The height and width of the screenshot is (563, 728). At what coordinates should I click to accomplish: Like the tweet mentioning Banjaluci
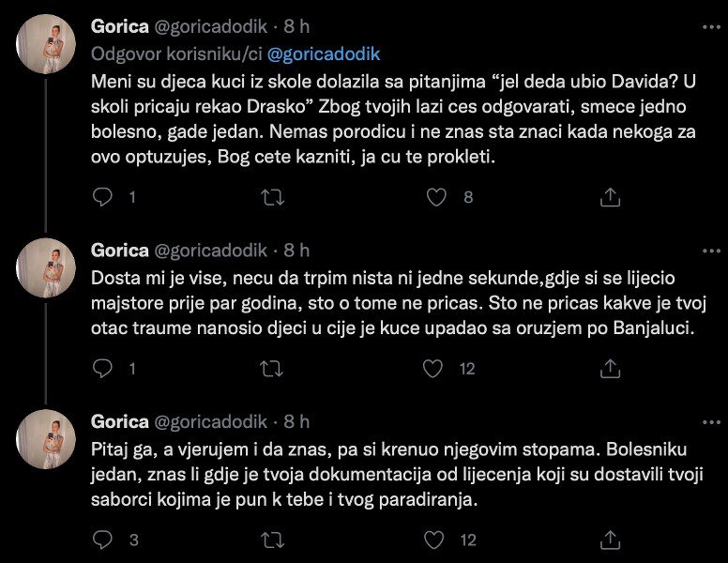pyautogui.click(x=435, y=369)
